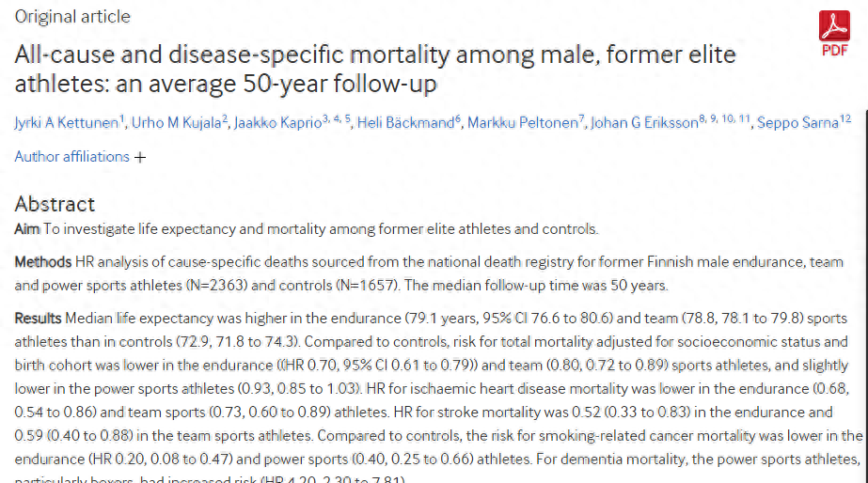Select author Seppo Sarna
Screen dimensions: 868x483
[x=797, y=124]
